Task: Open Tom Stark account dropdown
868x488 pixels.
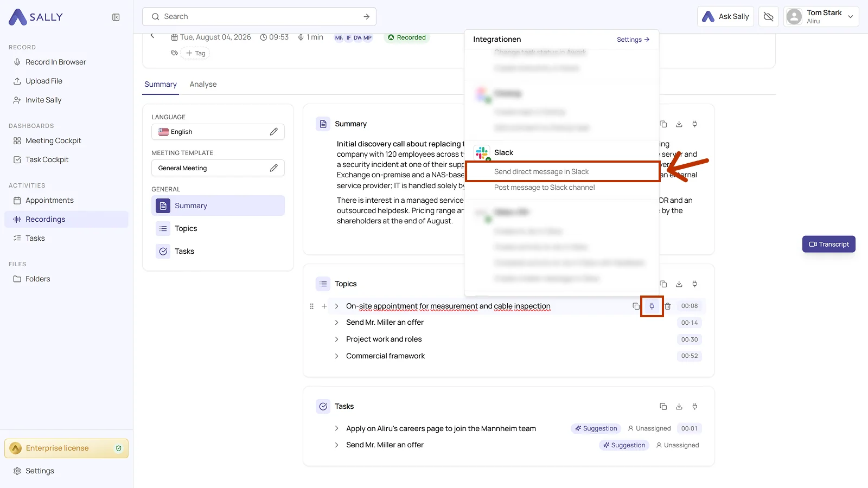Action: point(821,17)
